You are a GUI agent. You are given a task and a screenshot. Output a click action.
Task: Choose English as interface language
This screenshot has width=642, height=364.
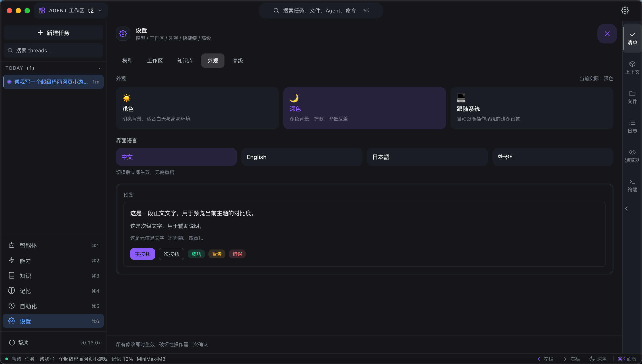click(302, 157)
